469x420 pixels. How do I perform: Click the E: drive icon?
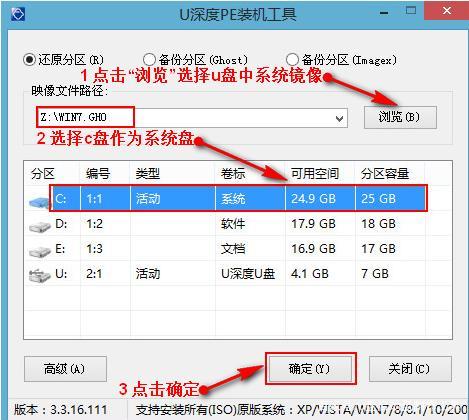[40, 251]
